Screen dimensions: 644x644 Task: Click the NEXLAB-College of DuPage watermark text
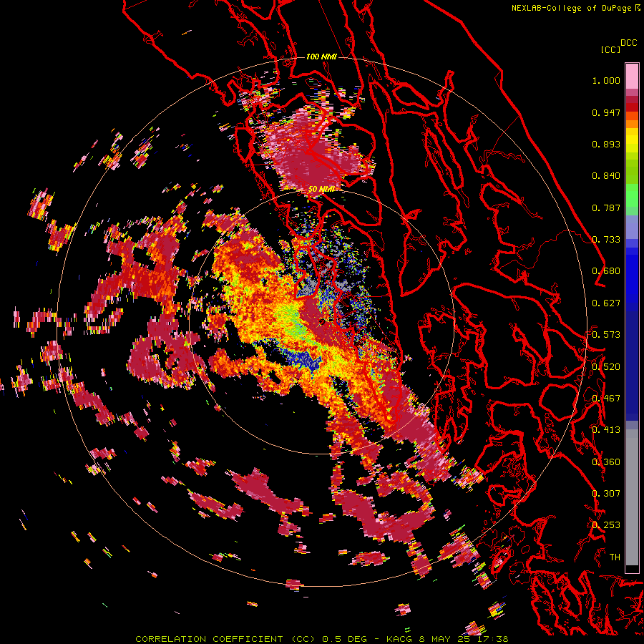tap(575, 8)
